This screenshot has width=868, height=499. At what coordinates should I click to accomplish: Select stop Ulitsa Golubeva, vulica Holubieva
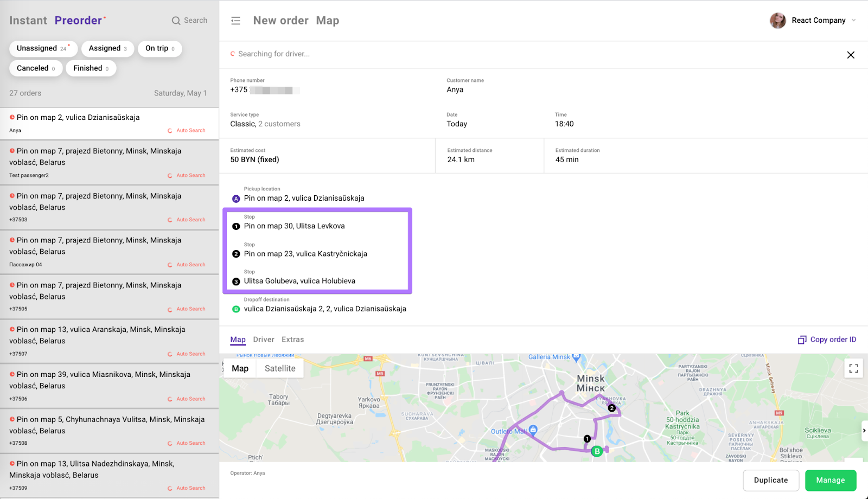pos(299,281)
